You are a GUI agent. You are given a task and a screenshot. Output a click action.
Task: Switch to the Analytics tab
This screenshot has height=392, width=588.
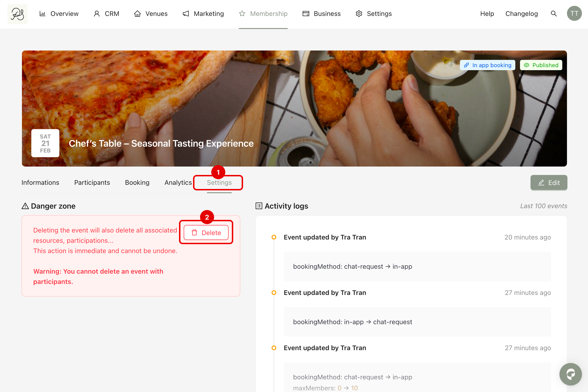click(x=178, y=182)
